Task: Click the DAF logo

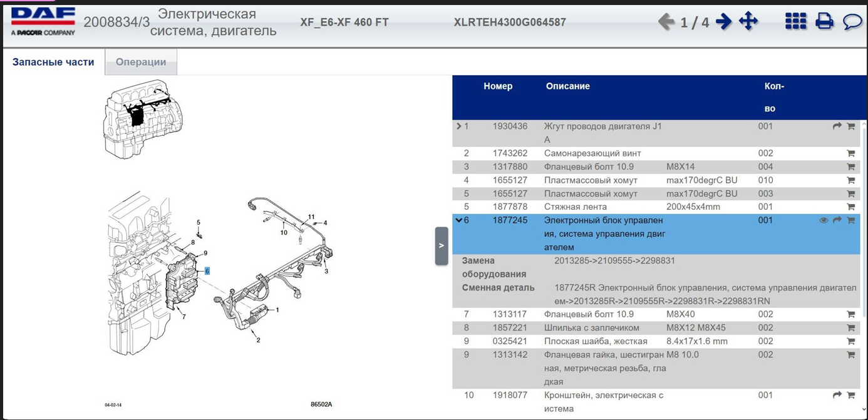Action: (43, 22)
